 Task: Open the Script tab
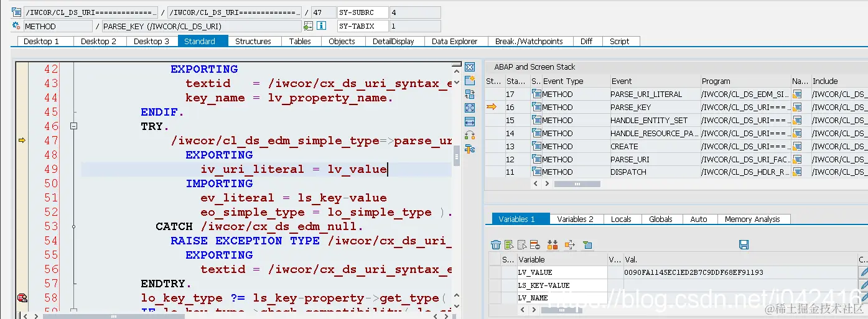point(620,42)
